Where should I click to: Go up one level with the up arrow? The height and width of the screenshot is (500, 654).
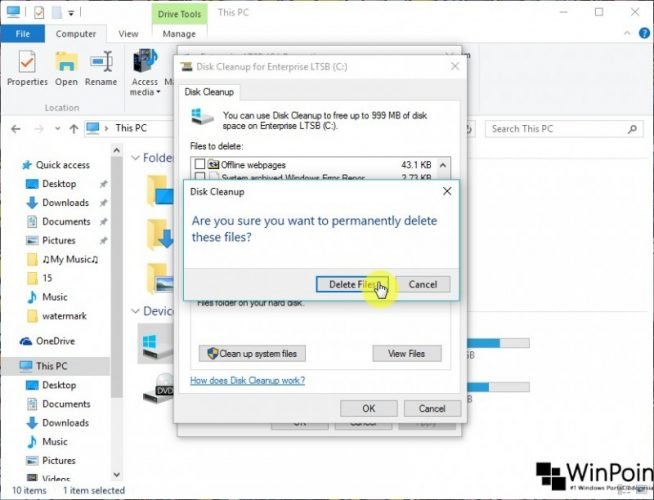pyautogui.click(x=74, y=129)
